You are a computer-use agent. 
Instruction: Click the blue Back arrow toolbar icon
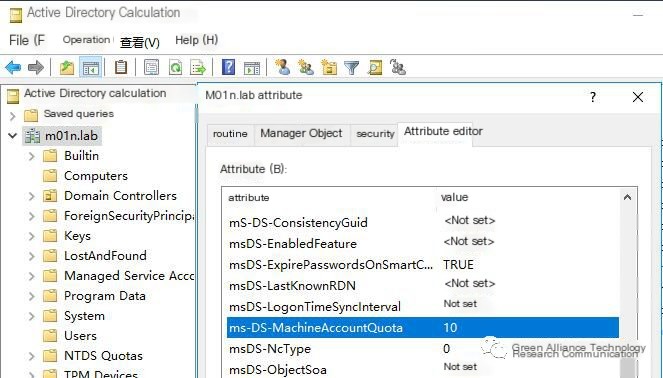[14, 67]
